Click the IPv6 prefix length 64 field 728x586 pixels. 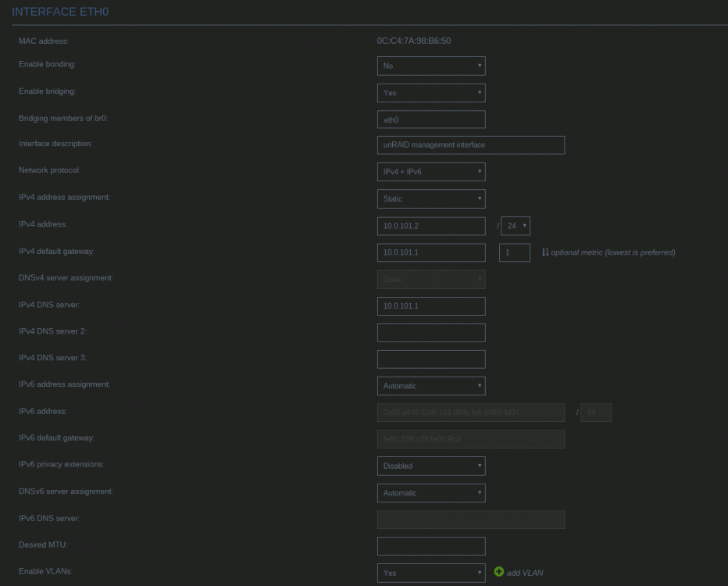596,413
